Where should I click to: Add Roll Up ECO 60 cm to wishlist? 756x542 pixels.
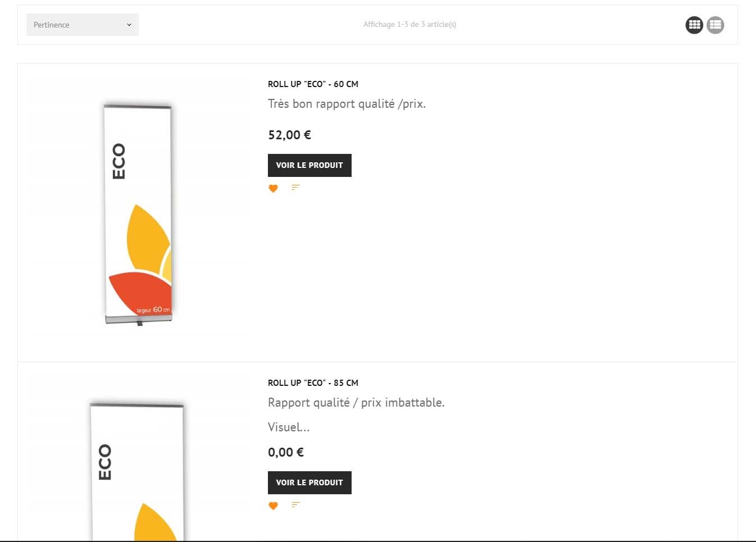click(273, 188)
